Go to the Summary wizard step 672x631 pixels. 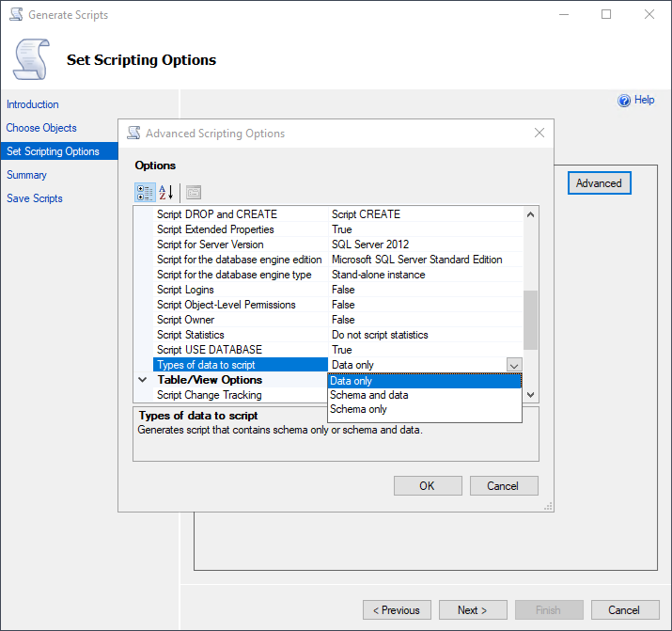[26, 175]
